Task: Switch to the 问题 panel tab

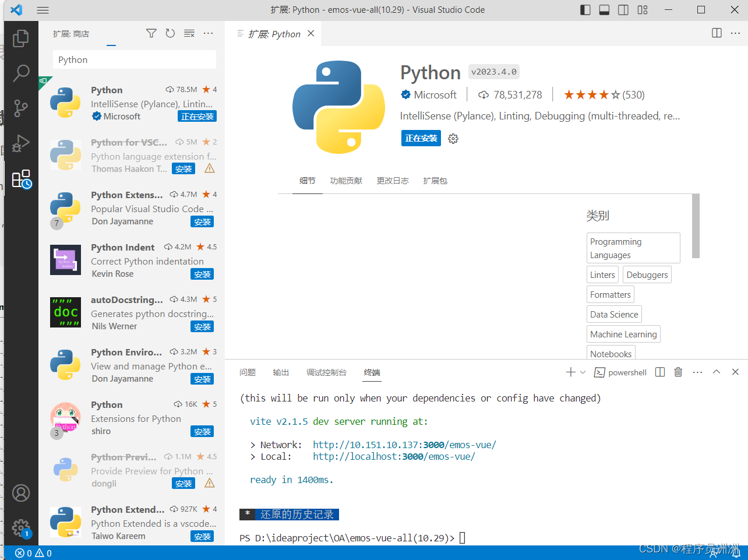Action: pyautogui.click(x=248, y=372)
